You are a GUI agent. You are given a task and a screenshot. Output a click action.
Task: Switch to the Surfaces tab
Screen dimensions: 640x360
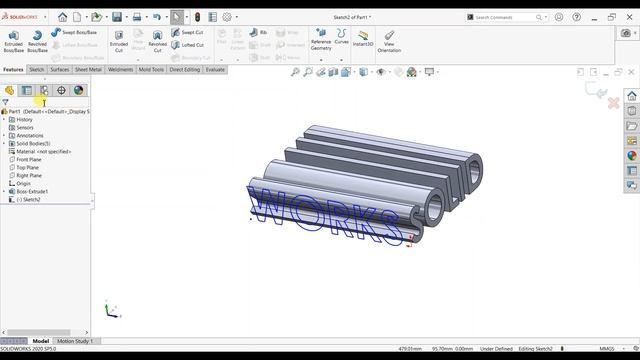(60, 69)
